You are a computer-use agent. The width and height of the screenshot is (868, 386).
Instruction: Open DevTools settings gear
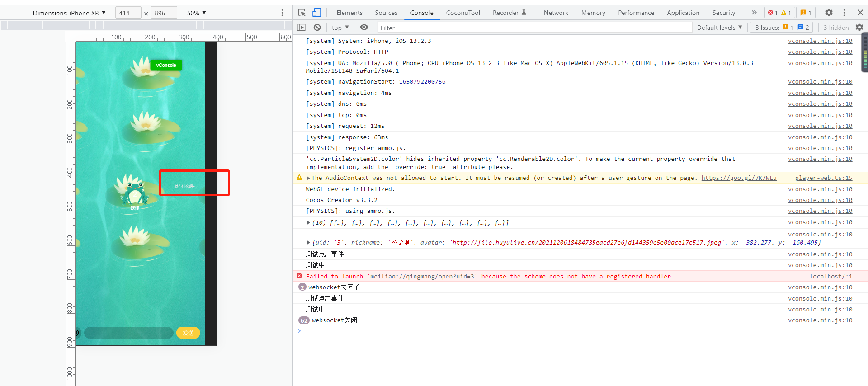pos(829,13)
